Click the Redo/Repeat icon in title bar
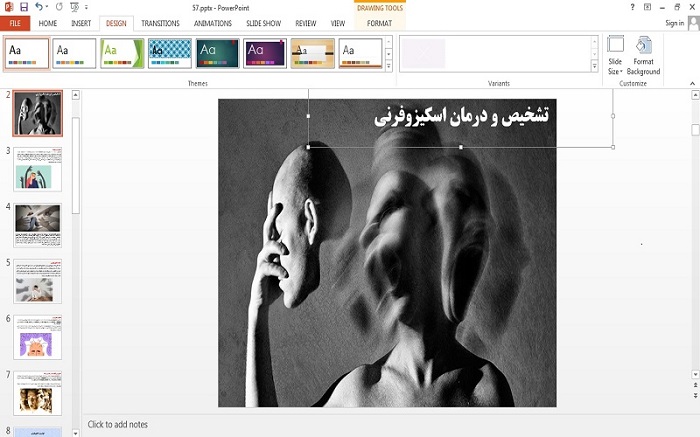 pos(59,7)
